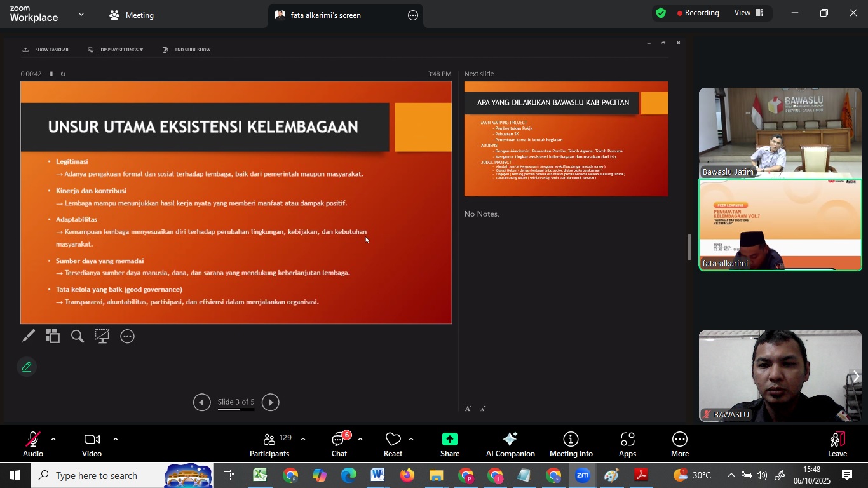Screen dimensions: 868x488
Task: Click the green Share screen icon
Action: [450, 444]
